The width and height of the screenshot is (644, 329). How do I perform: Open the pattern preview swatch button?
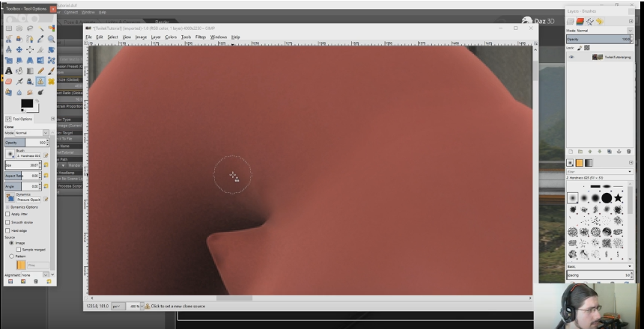(x=21, y=265)
